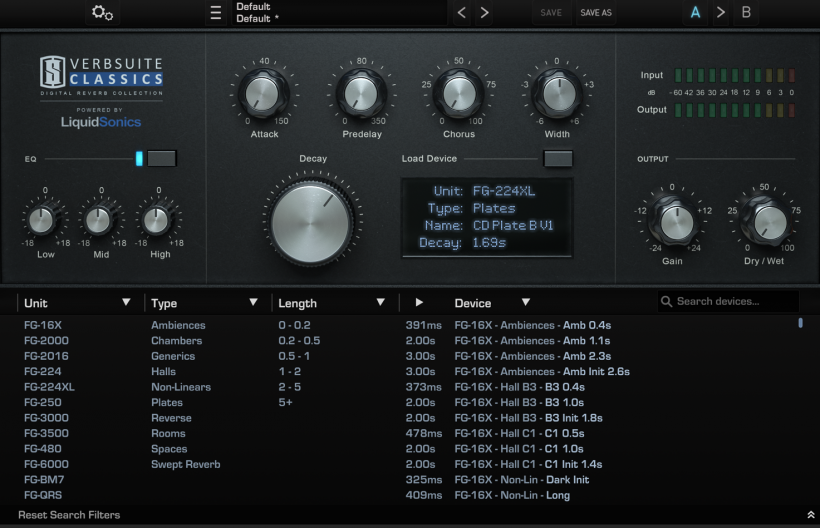The width and height of the screenshot is (820, 528).
Task: Open the Length column dropdown
Action: (x=380, y=302)
